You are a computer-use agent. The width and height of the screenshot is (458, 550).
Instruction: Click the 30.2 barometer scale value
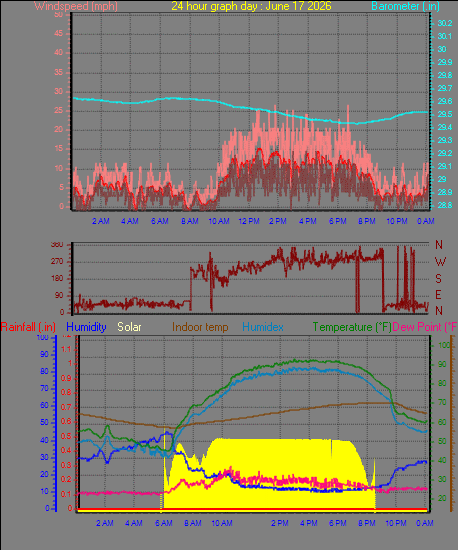pos(445,23)
